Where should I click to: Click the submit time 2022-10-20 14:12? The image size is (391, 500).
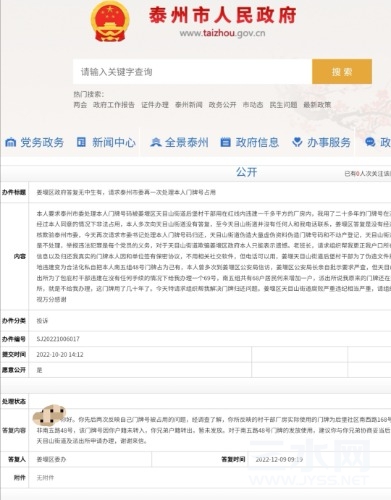pyautogui.click(x=60, y=355)
